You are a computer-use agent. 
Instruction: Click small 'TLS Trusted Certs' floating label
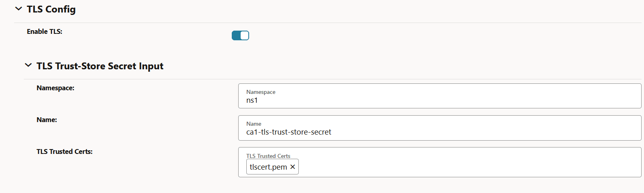point(268,156)
